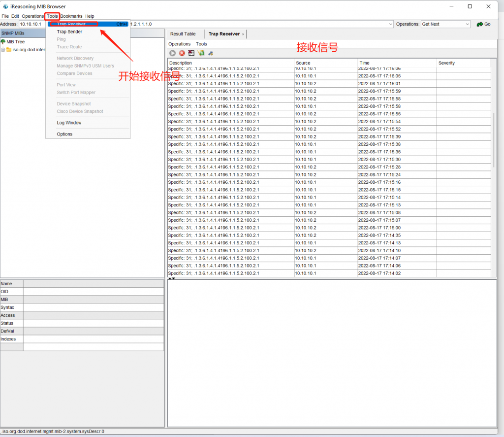Choose Log Window from the Tools menu
Screen dimensions: 504x437
point(88,123)
